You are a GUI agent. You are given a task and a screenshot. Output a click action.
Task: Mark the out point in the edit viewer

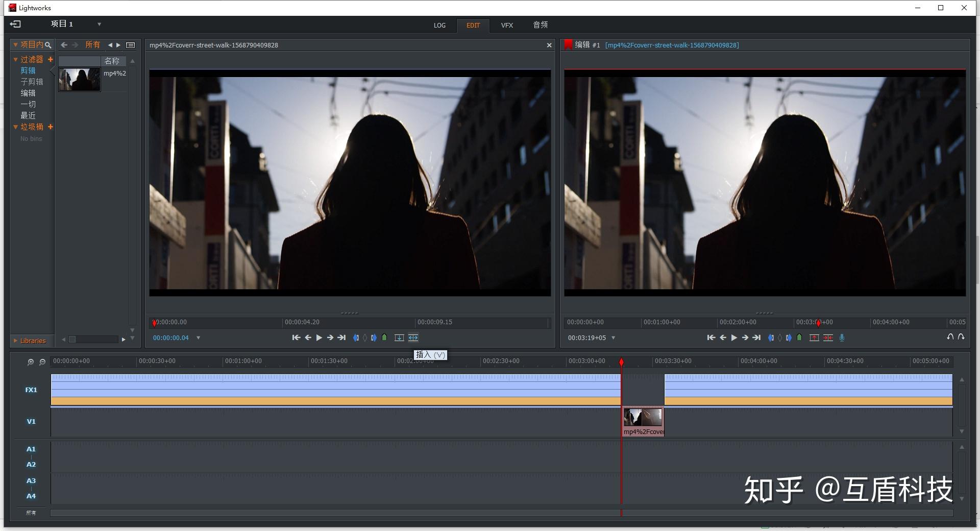point(789,337)
